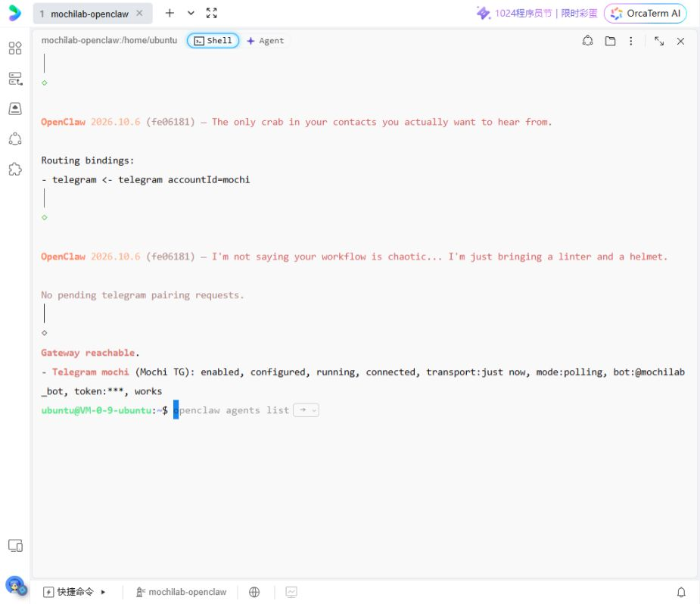Click the OrcaTerm logo icon
Image resolution: width=700 pixels, height=604 pixels.
click(14, 13)
